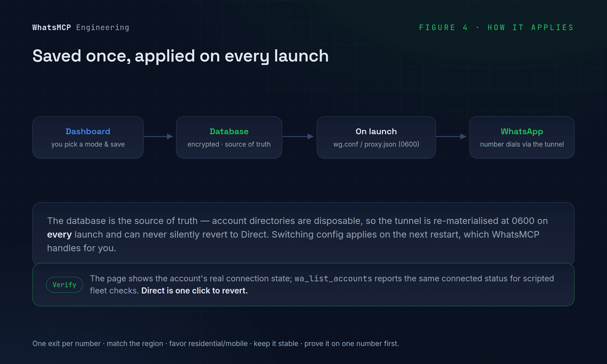This screenshot has height=364, width=607.
Task: Click 'prove it on one number first.' footer text
Action: point(352,344)
